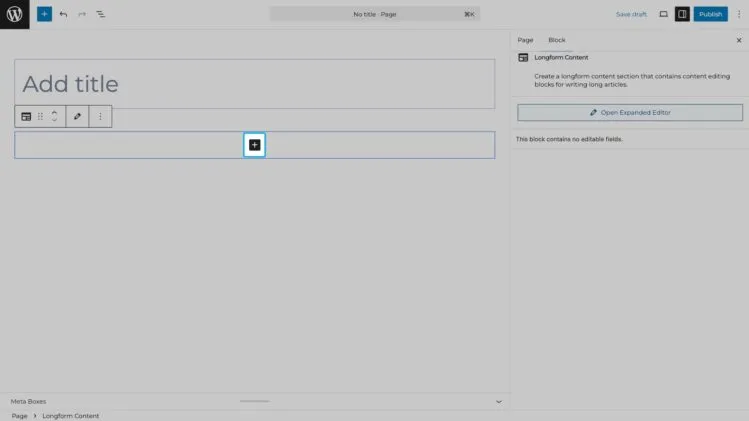
Task: Redo the last undone change
Action: click(82, 14)
